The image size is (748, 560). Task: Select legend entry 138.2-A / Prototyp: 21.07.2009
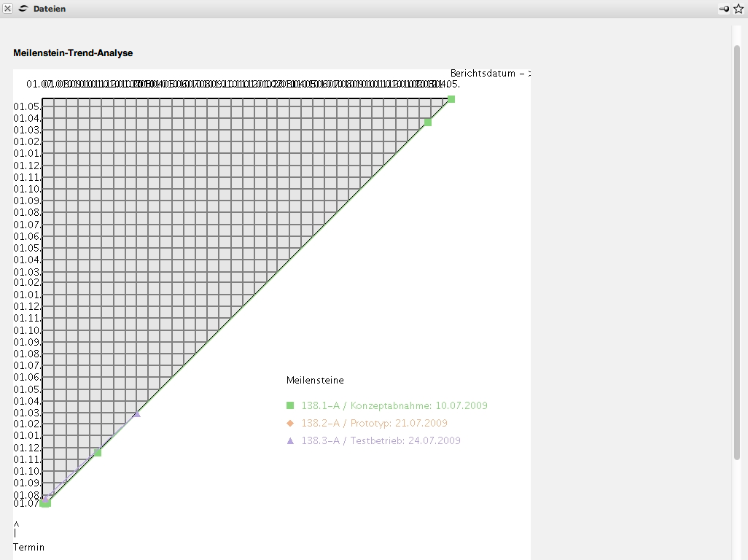(374, 423)
